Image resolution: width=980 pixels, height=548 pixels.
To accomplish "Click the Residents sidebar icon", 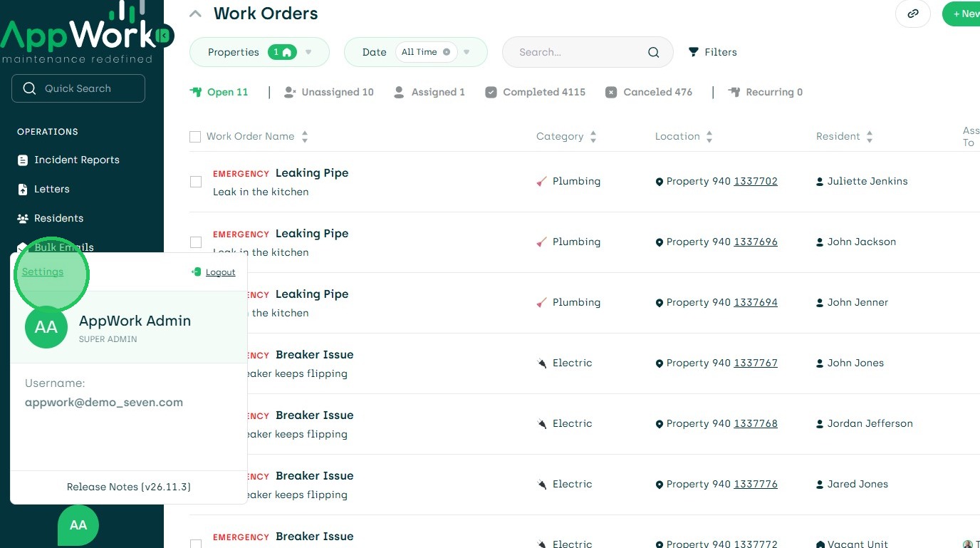I will pos(23,219).
